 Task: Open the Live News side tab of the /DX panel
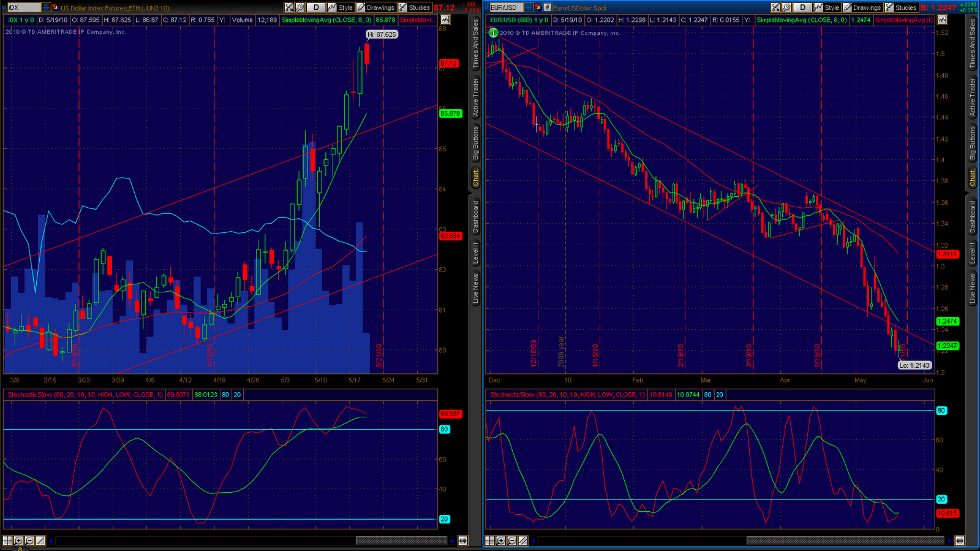[x=475, y=288]
